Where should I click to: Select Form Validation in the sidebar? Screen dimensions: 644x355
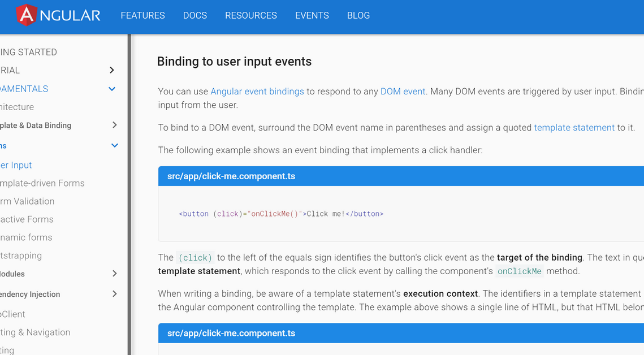point(28,201)
